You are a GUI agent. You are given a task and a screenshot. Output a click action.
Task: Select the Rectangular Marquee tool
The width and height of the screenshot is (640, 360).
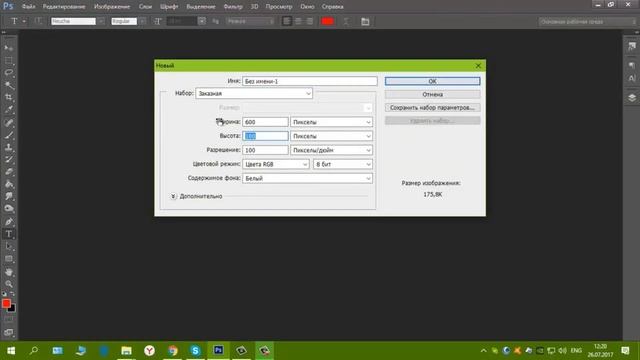pyautogui.click(x=9, y=61)
